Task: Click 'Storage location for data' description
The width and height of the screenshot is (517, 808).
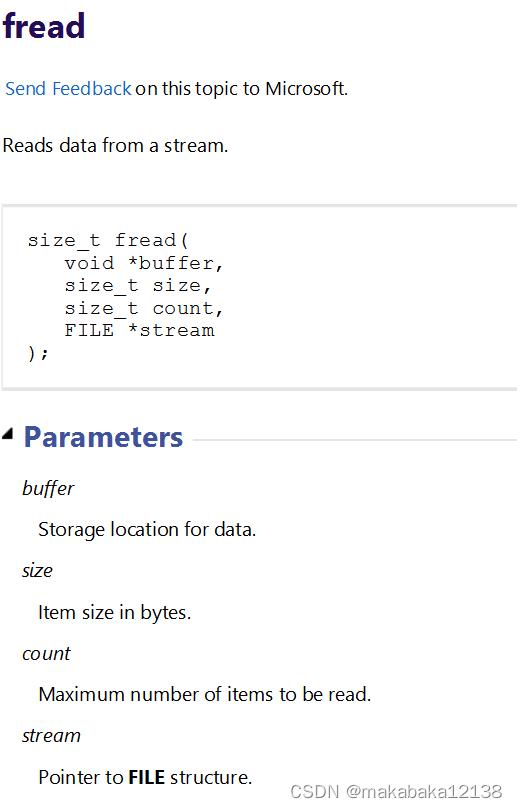Action: pos(147,530)
